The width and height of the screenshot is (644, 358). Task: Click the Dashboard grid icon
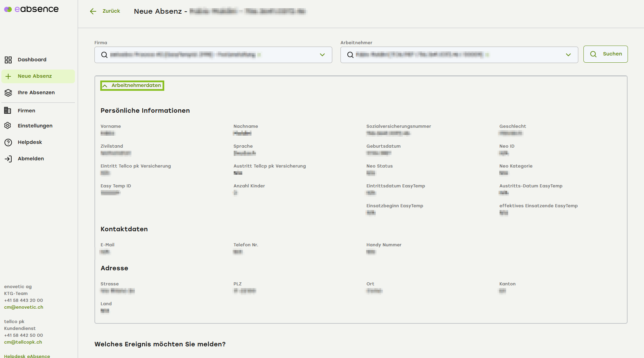(8, 60)
